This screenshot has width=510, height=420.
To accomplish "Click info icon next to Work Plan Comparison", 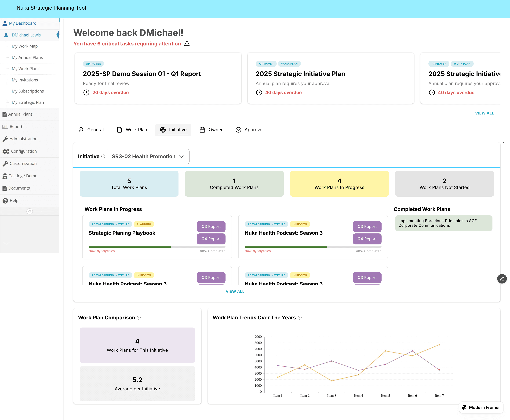I will click(138, 318).
